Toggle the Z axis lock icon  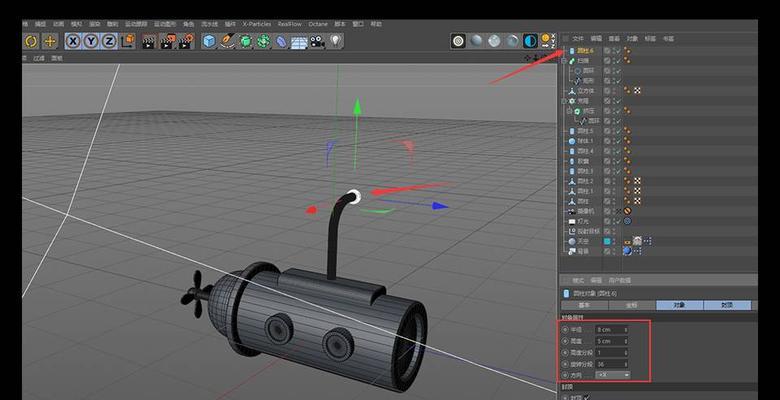(x=109, y=41)
